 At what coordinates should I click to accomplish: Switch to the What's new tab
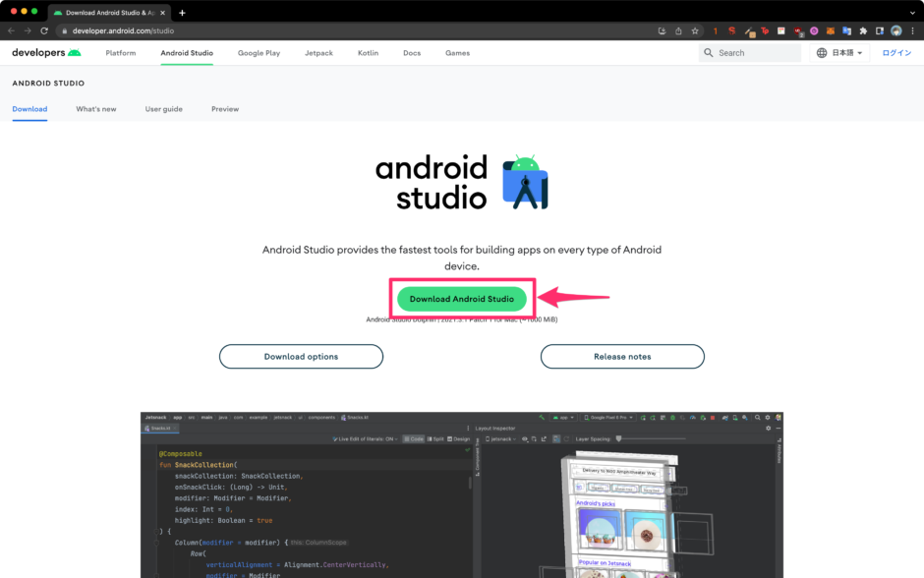coord(95,109)
